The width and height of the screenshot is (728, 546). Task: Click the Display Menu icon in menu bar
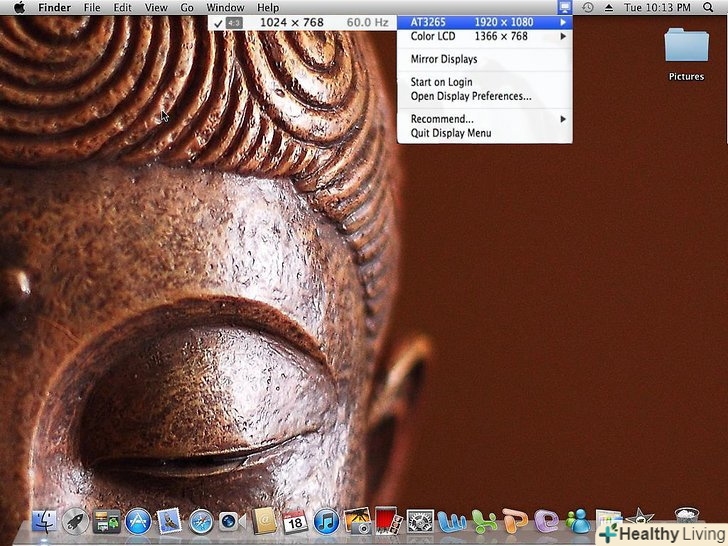point(564,7)
